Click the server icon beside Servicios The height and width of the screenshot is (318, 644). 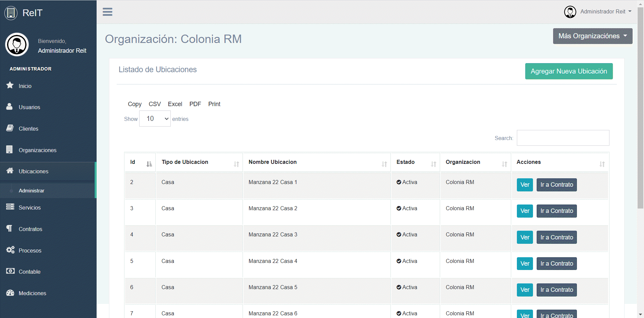(10, 207)
